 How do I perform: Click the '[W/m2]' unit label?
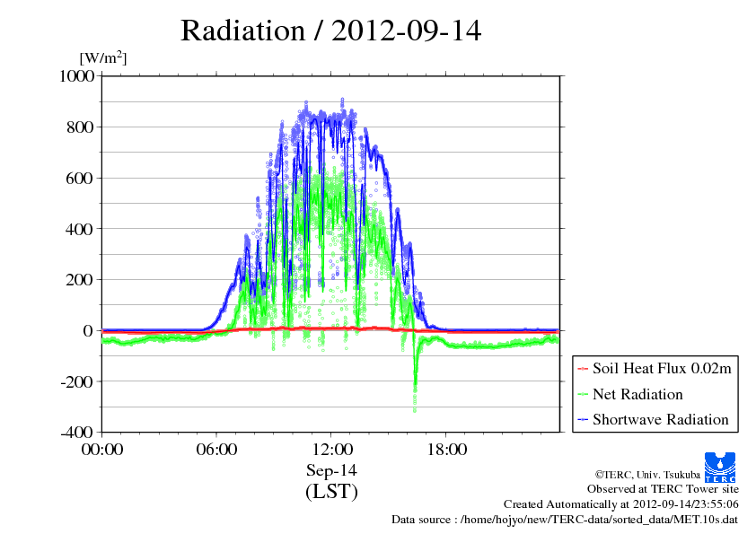[102, 57]
